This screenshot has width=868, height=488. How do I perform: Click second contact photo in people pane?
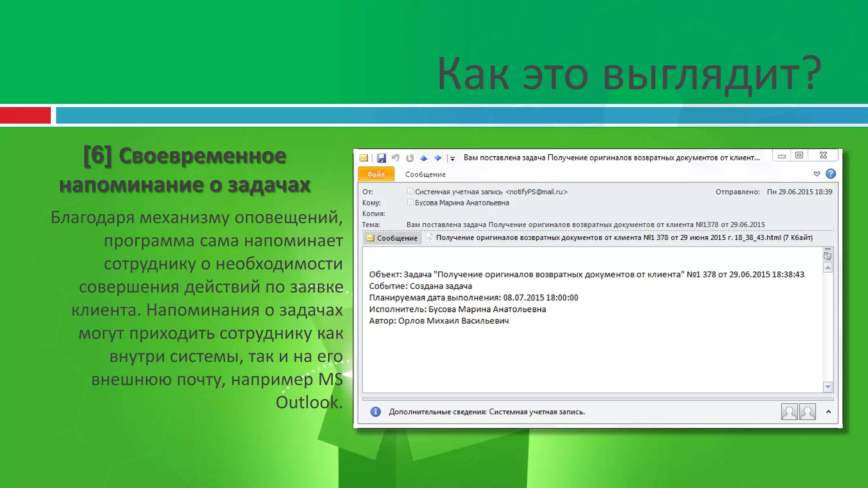(x=807, y=412)
